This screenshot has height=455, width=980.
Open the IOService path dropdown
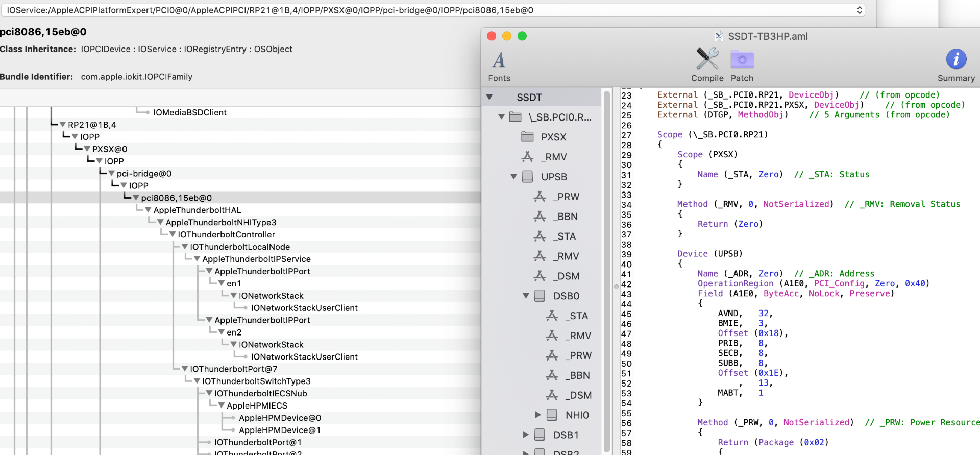(859, 10)
